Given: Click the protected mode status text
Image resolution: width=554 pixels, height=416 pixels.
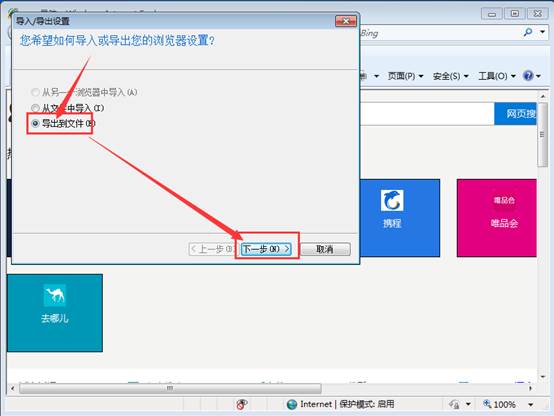Looking at the screenshot, I should 367,404.
